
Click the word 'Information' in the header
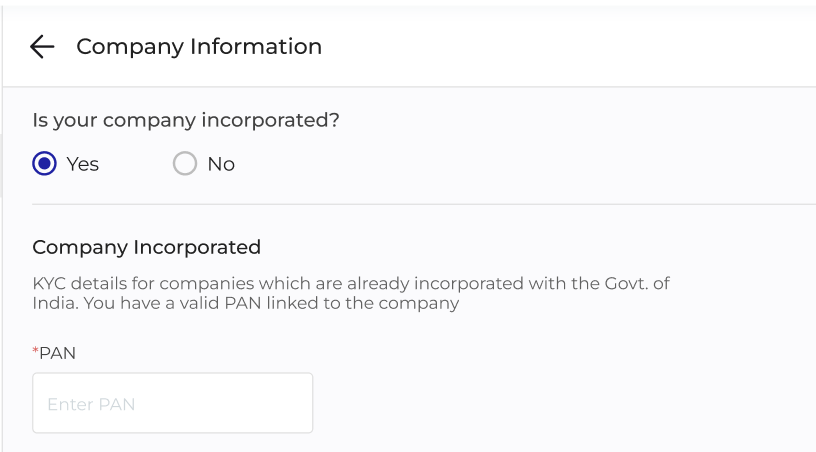coord(256,47)
